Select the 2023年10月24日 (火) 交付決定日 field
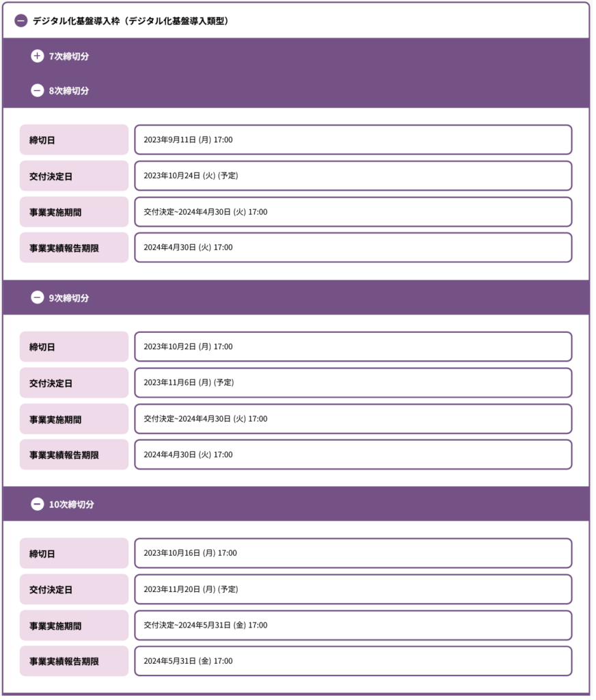 coord(353,176)
